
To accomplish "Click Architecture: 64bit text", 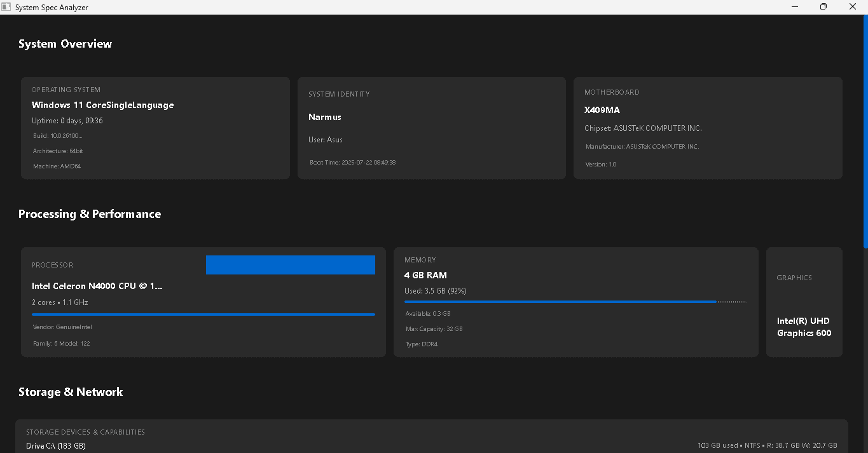I will pyautogui.click(x=58, y=151).
